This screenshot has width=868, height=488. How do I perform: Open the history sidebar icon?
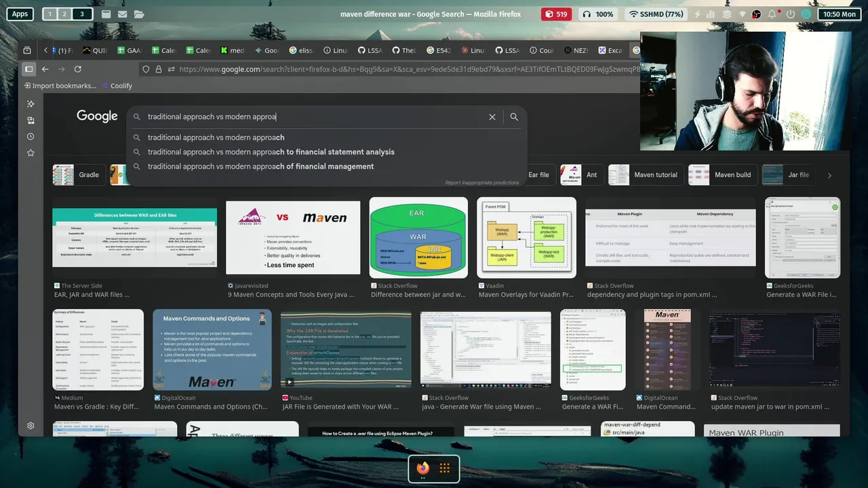point(31,136)
